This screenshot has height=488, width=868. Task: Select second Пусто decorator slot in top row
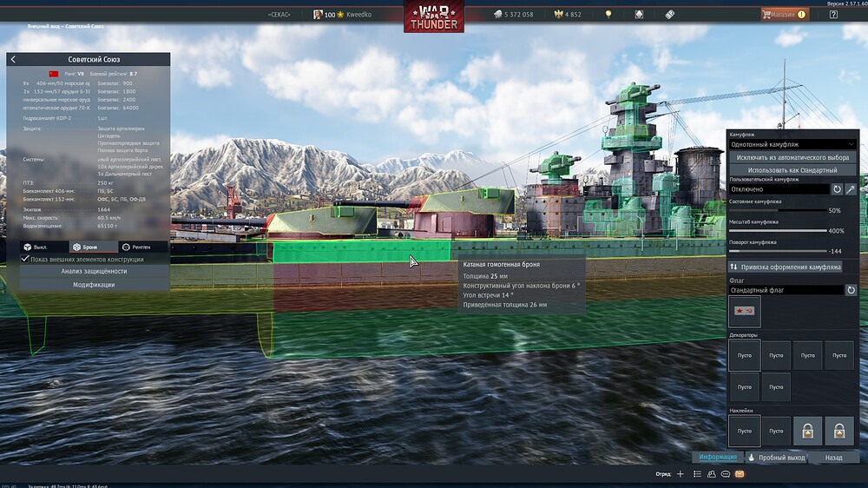(x=776, y=356)
